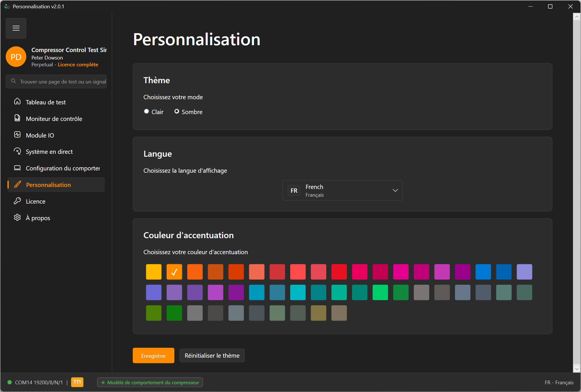
Task: Click the orange TT1 status badge
Action: [x=77, y=382]
